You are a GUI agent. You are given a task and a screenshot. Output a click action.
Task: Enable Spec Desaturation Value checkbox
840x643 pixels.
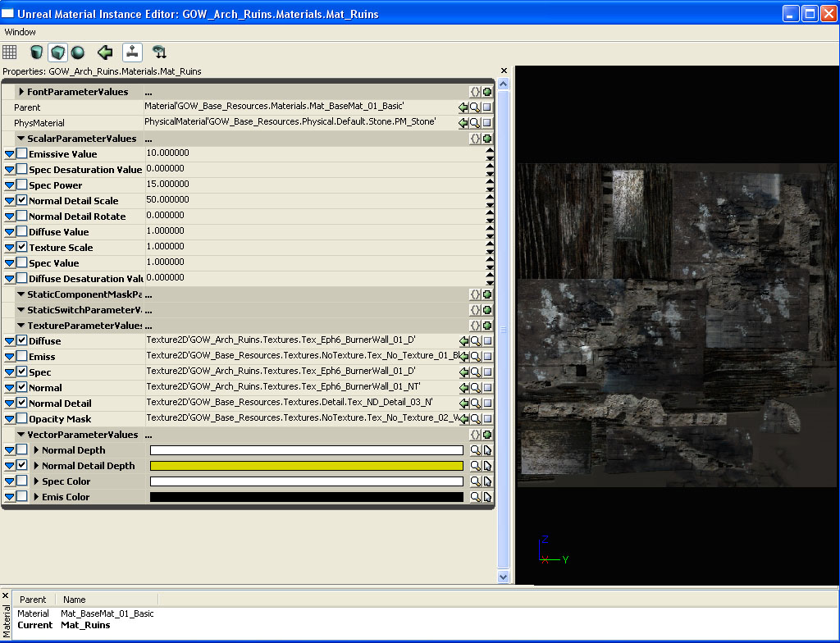pyautogui.click(x=21, y=169)
